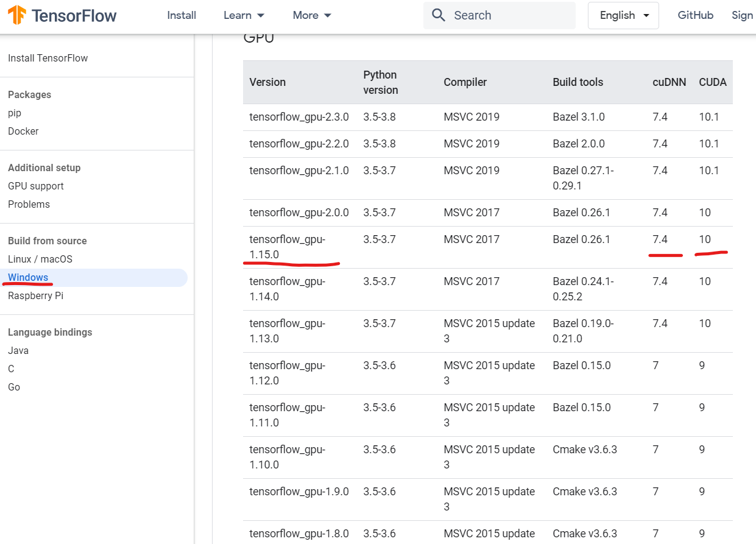The image size is (756, 544).
Task: Open the Go bindings page
Action: tap(13, 387)
